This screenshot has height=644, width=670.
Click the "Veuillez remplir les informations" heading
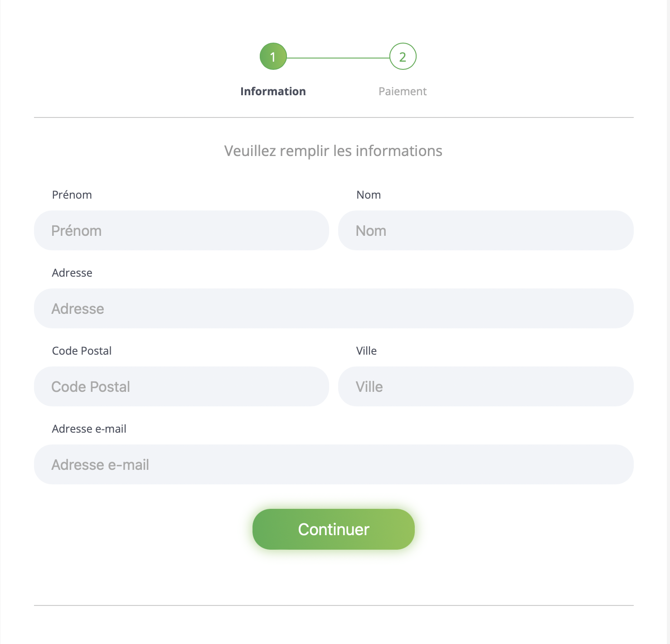click(333, 151)
